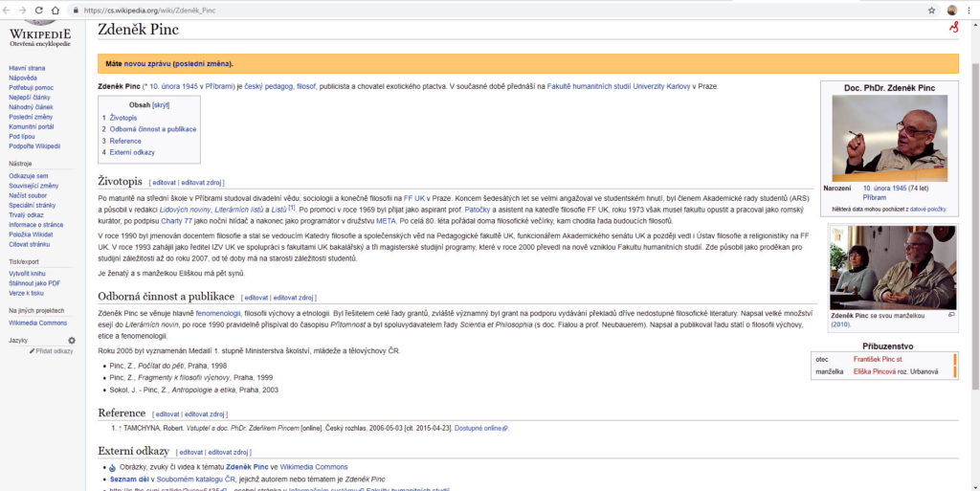Open Wikimedia Commons link in sidebar

pyautogui.click(x=37, y=323)
